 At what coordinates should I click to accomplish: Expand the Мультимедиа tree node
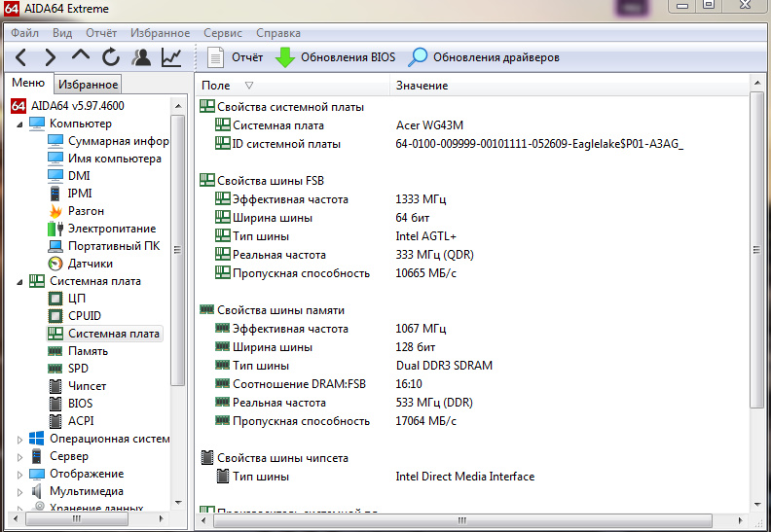(19, 492)
